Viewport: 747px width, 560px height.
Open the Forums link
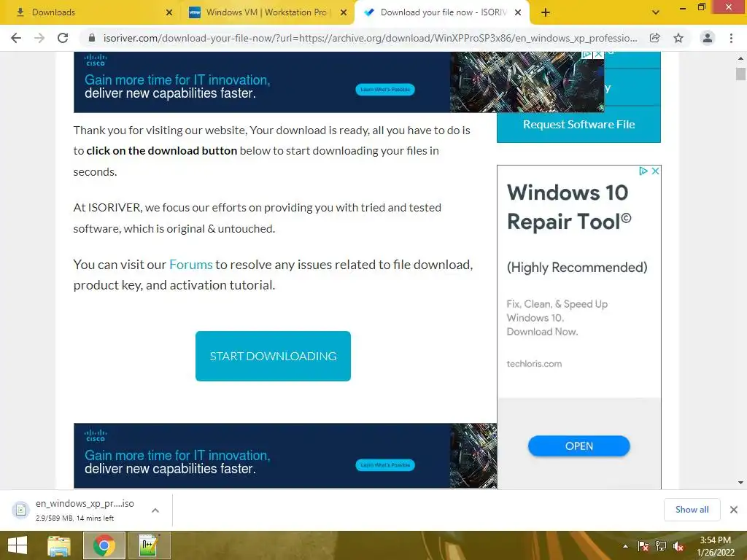tap(190, 264)
